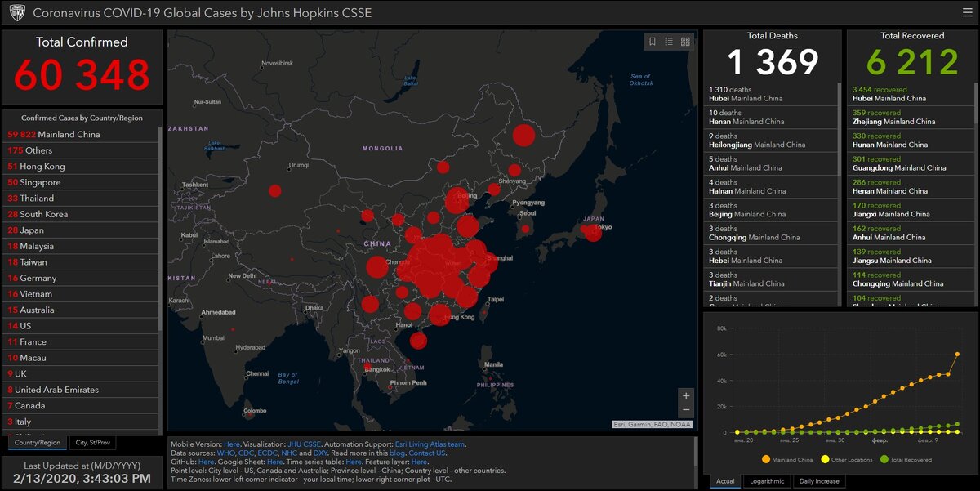Viewport: 980px width, 491px height.
Task: Select '114 recovered Chongqing' entry
Action: click(911, 279)
